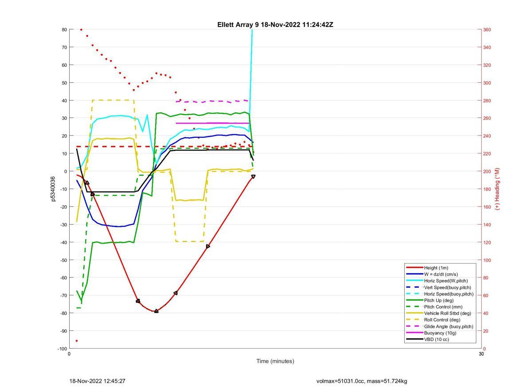The width and height of the screenshot is (532, 392).
Task: Click the triangle marker at the Height curve minimum
Action: pos(156,311)
